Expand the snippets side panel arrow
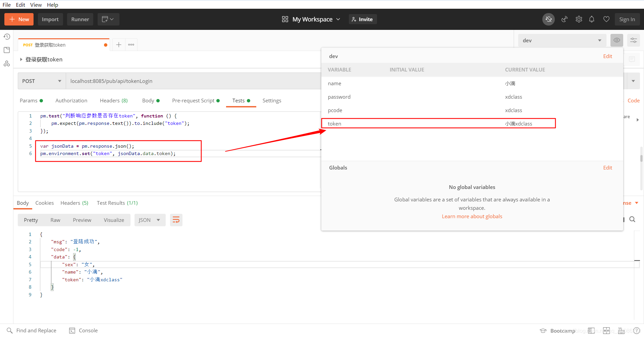The height and width of the screenshot is (337, 644). [638, 120]
